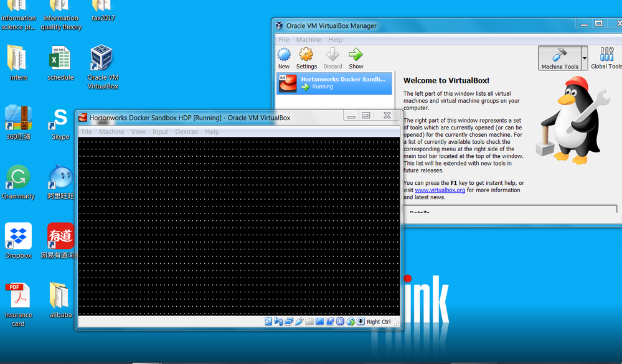Click inside the black VM console screen
Image resolution: width=622 pixels, height=364 pixels.
pyautogui.click(x=239, y=226)
